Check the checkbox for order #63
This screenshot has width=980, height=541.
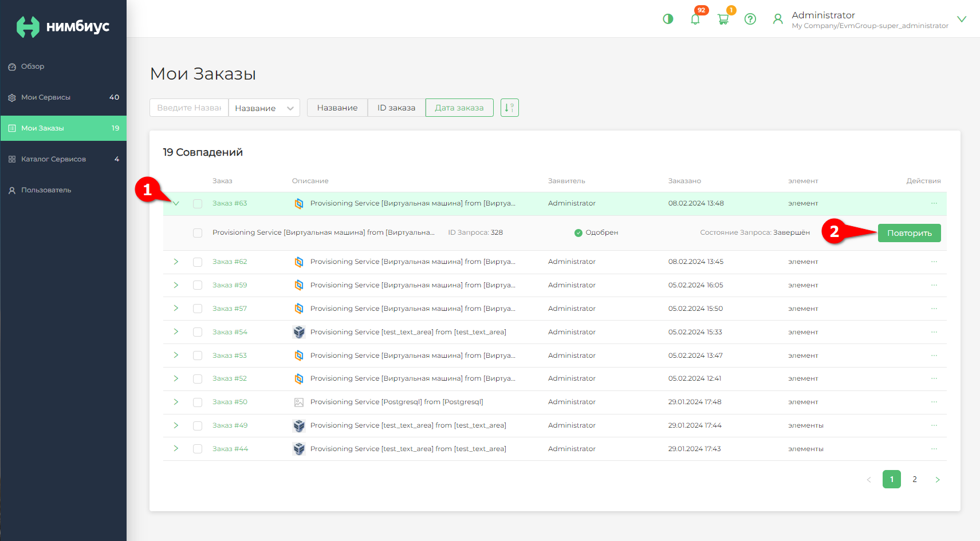(x=198, y=204)
